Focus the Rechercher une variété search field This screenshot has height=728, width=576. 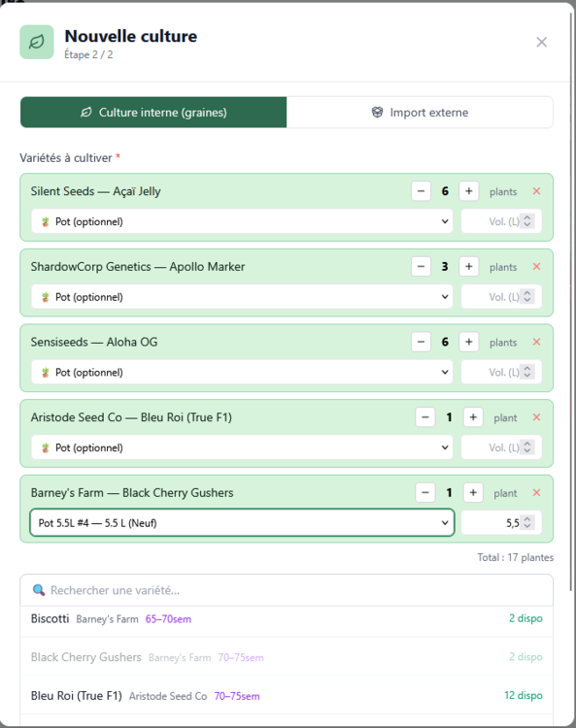click(x=287, y=590)
